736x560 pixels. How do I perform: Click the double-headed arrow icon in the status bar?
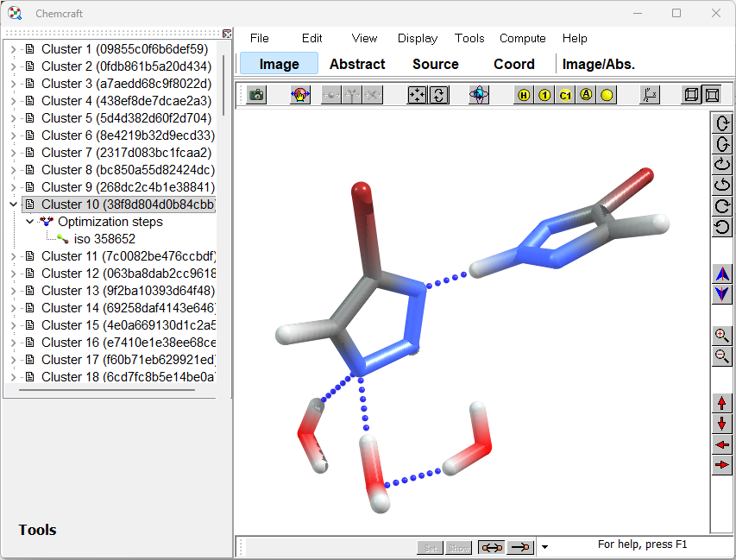point(492,547)
